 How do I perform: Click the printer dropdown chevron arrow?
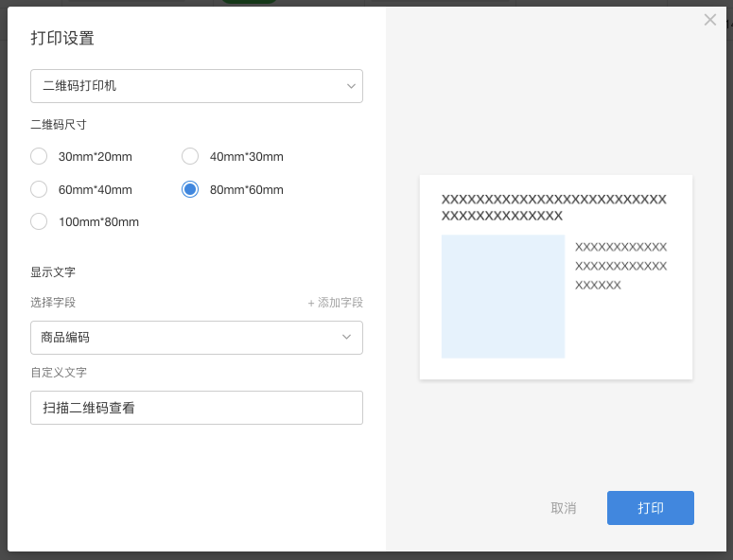click(x=350, y=86)
